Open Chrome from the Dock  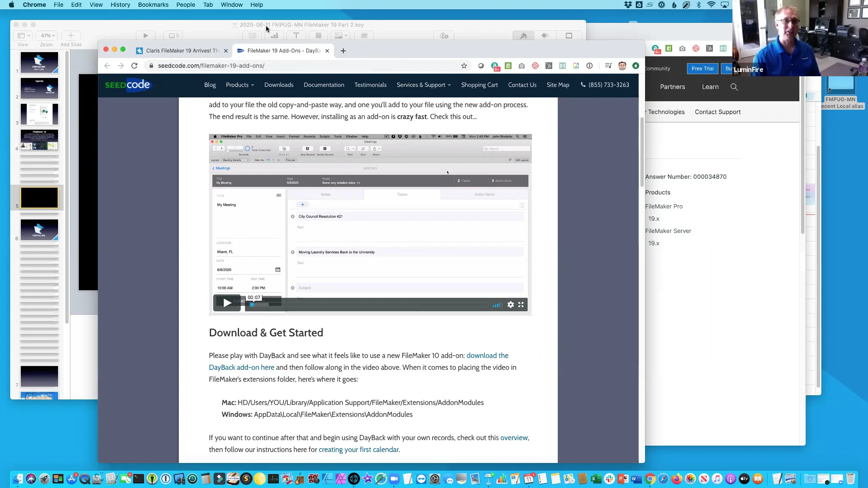click(x=650, y=479)
